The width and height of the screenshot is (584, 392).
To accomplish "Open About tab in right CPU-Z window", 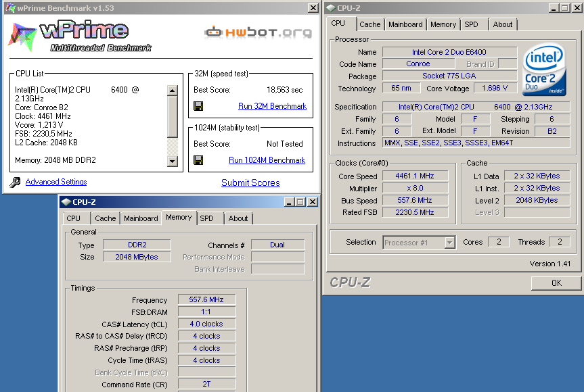I will point(502,24).
